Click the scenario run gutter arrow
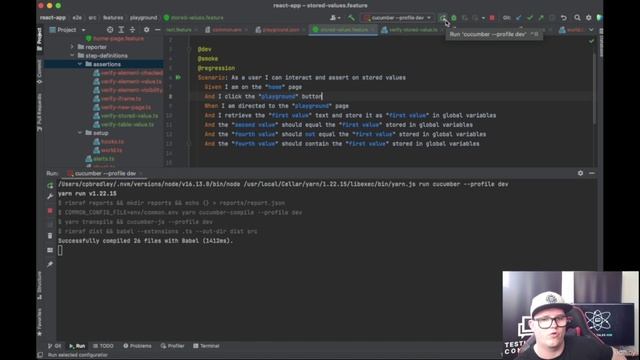 click(x=178, y=77)
